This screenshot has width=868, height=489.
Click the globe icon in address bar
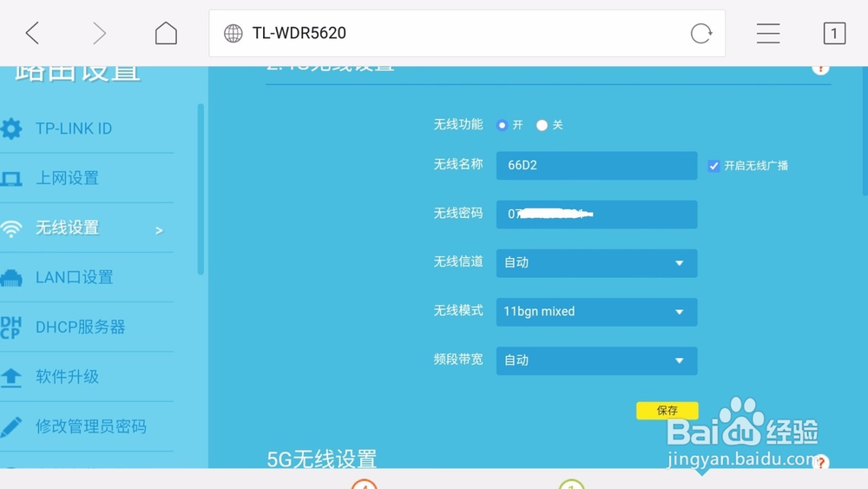point(233,33)
